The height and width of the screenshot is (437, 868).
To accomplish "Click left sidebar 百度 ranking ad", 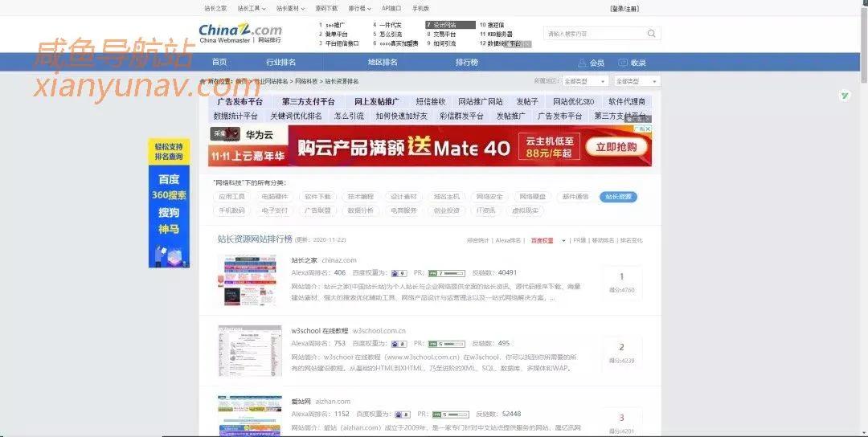I will (x=169, y=179).
